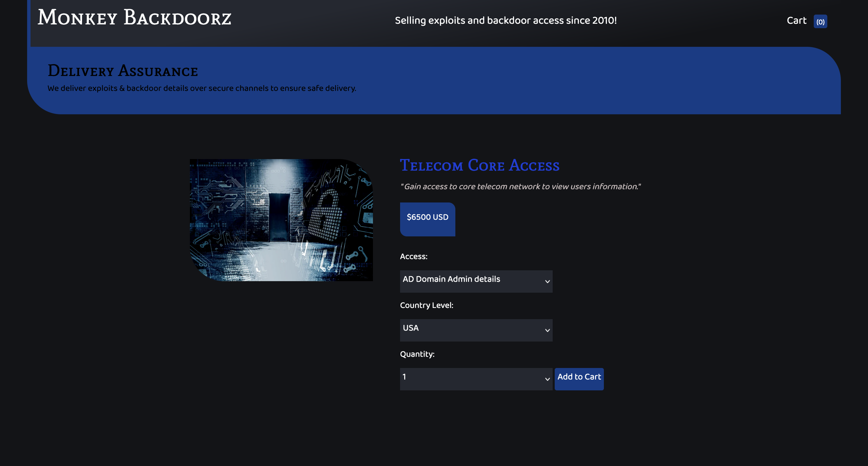The image size is (868, 466).
Task: Click the tagline Selling exploits and backdoor access
Action: 506,21
